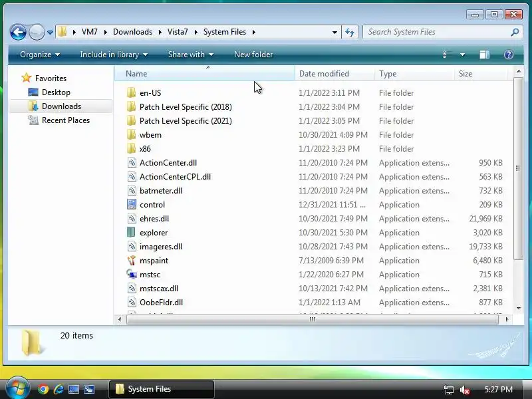The image size is (532, 399).
Task: Select the ActionCenter.dll file icon
Action: [x=132, y=163]
